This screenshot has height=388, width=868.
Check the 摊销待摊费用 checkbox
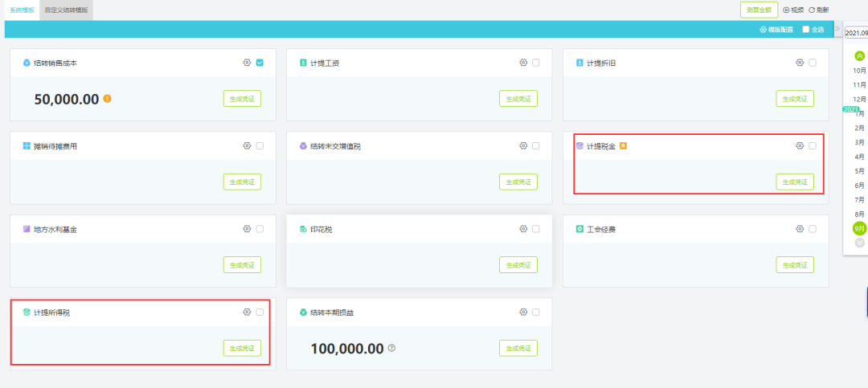click(260, 145)
